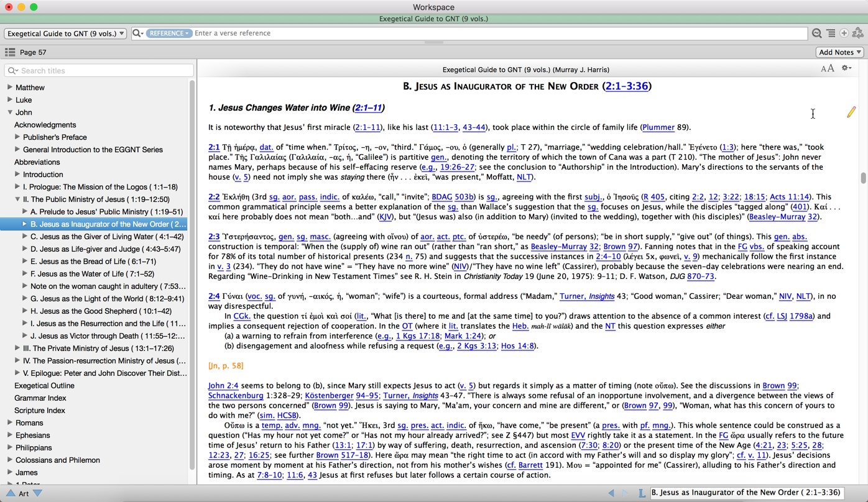Viewport: 868px width, 502px height.
Task: Open the Add Notes dropdown
Action: point(840,52)
